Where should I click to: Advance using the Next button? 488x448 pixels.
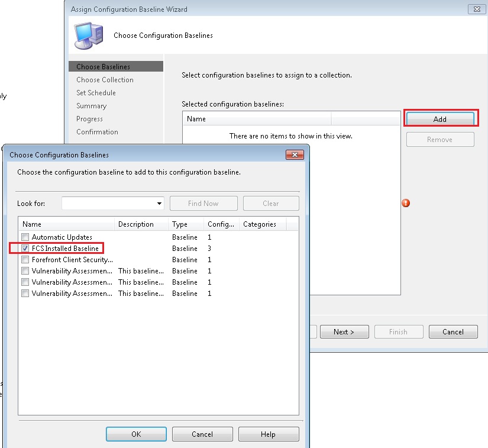tap(344, 331)
